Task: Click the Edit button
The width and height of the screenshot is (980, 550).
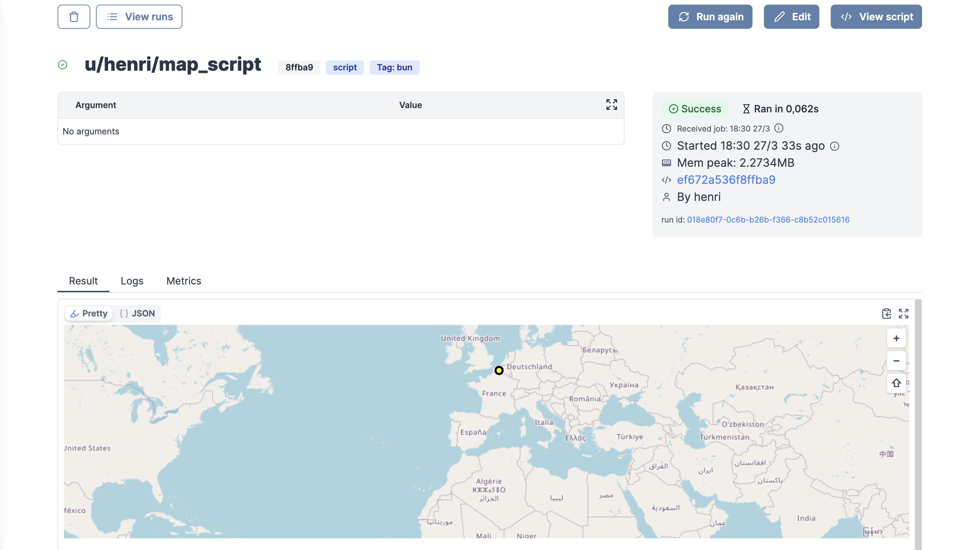Action: point(791,17)
